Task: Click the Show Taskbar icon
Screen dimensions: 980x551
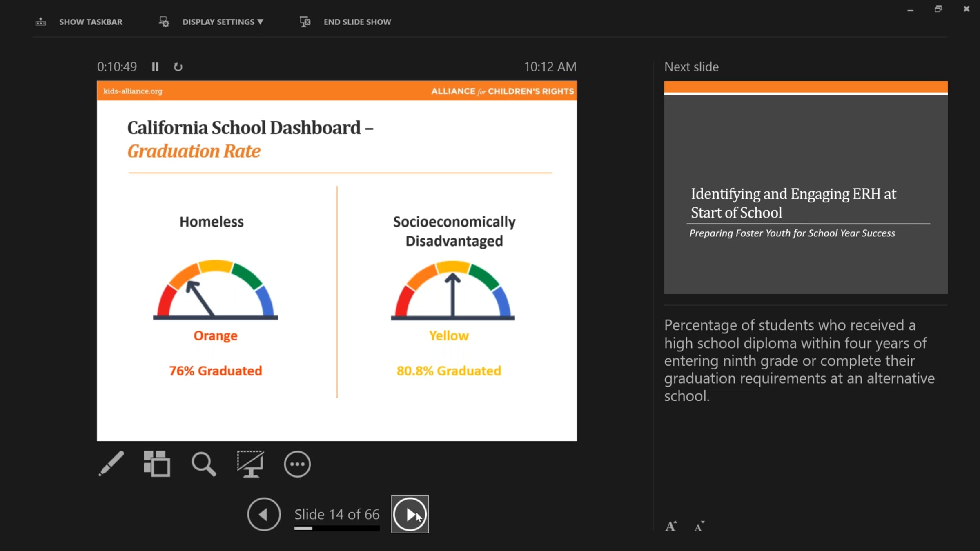Action: point(41,22)
